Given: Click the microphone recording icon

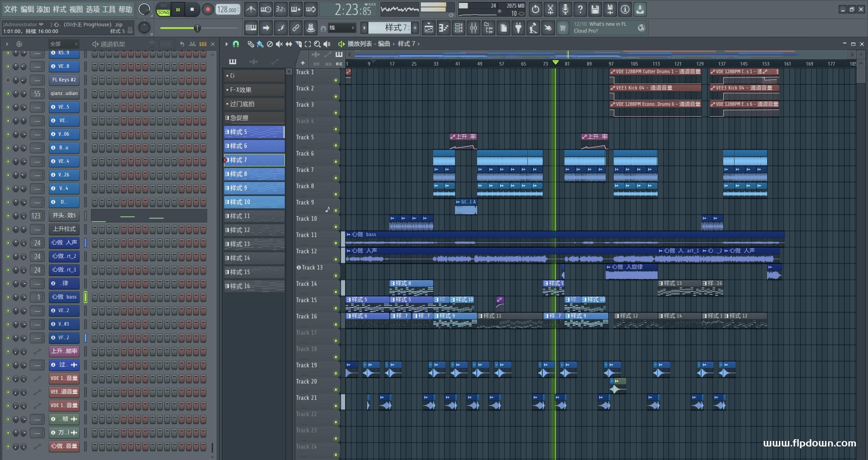Looking at the screenshot, I should [565, 9].
